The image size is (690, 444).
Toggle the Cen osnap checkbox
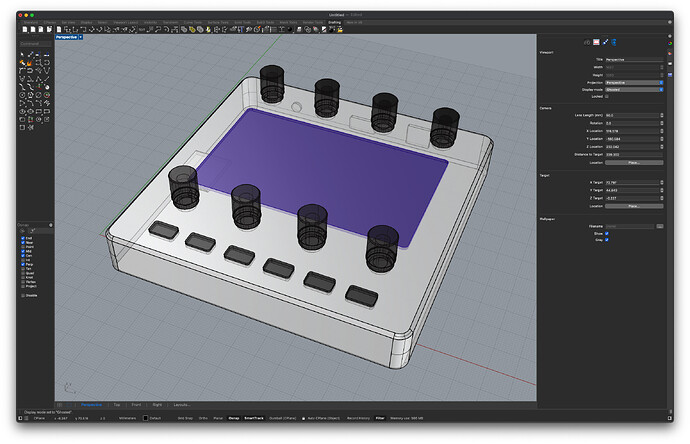click(23, 255)
